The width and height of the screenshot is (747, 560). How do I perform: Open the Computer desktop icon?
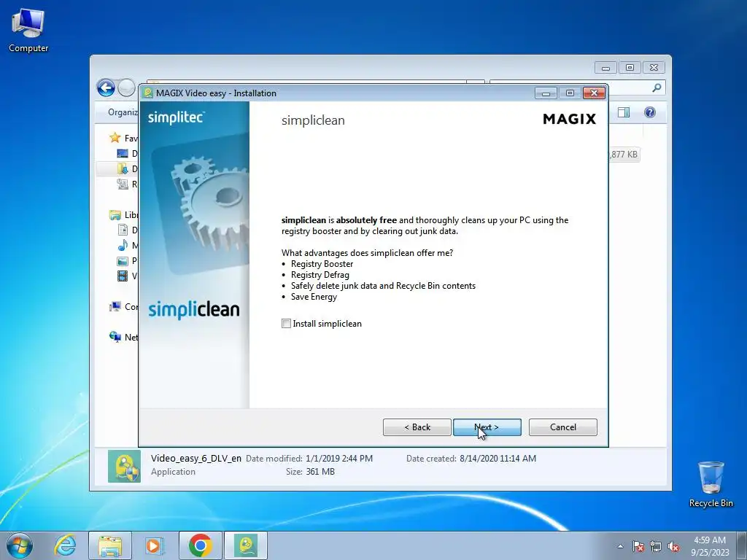[28, 30]
